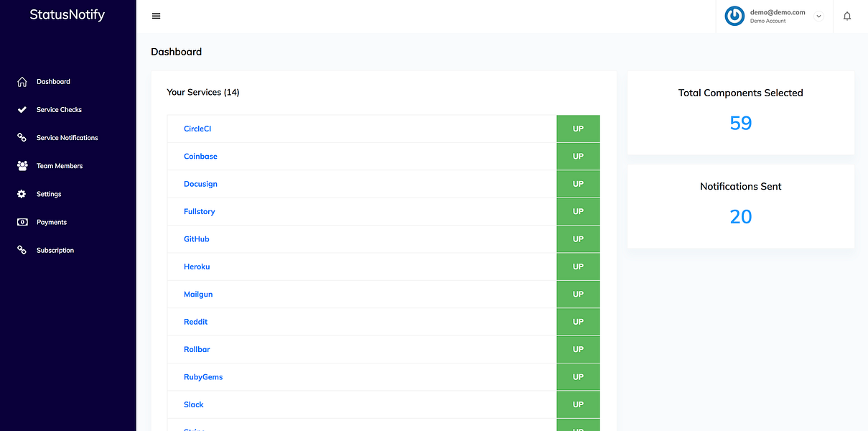This screenshot has width=868, height=431.
Task: Click the Dashboard home icon
Action: [x=23, y=81]
